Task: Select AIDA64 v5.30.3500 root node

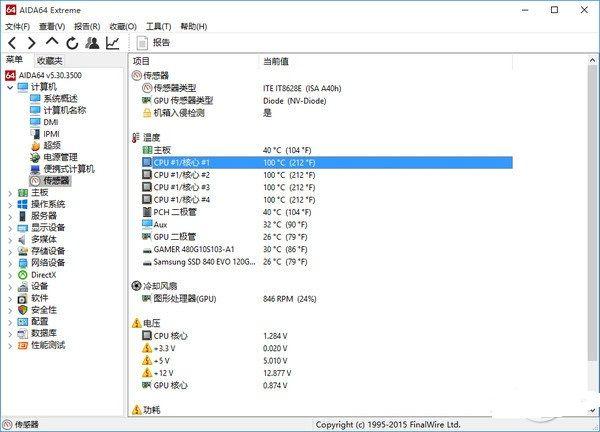Action: click(44, 75)
